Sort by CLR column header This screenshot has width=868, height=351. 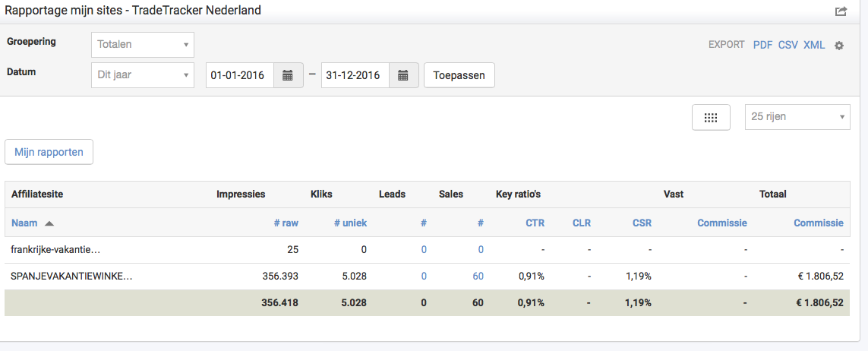pos(582,223)
